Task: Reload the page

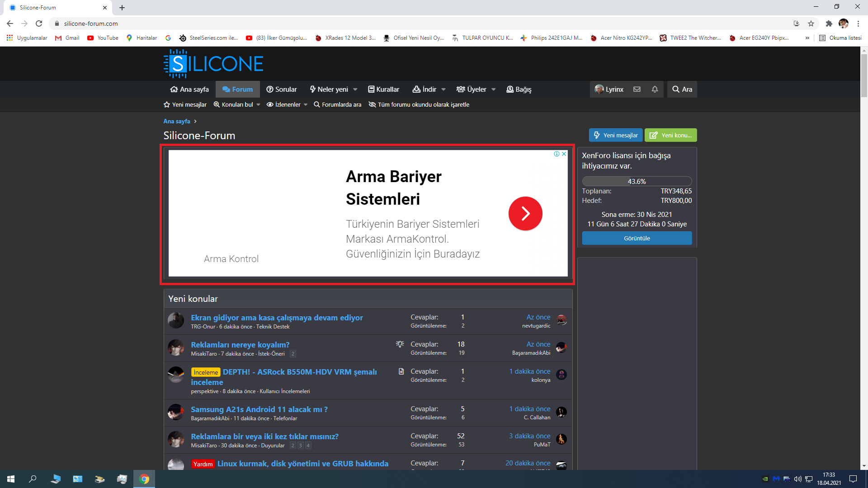Action: pos(39,23)
